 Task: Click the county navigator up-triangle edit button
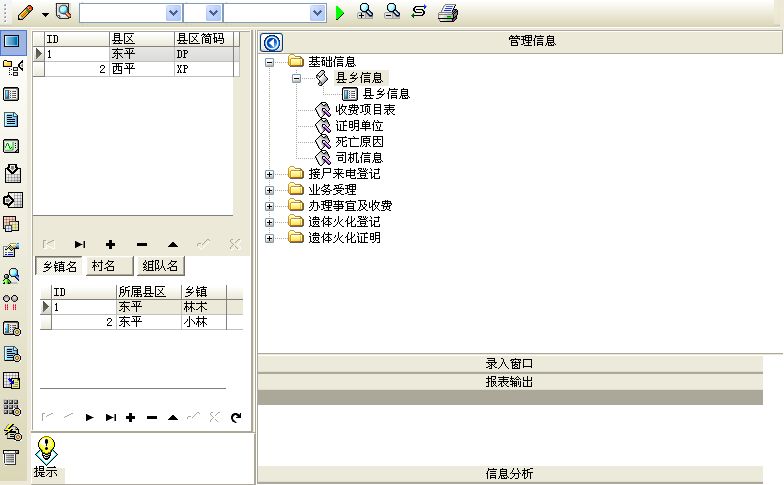(x=173, y=244)
